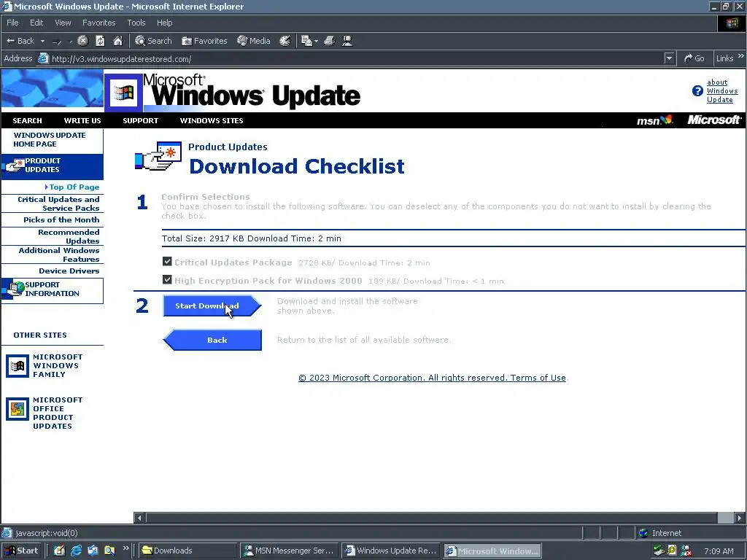
Task: Open the Mail button dropdown arrow
Action: coord(316,42)
